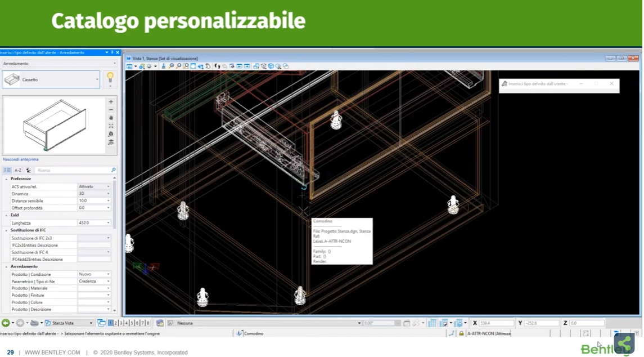Open the Arredamento catalog dropdown
The height and width of the screenshot is (357, 644).
pyautogui.click(x=58, y=64)
